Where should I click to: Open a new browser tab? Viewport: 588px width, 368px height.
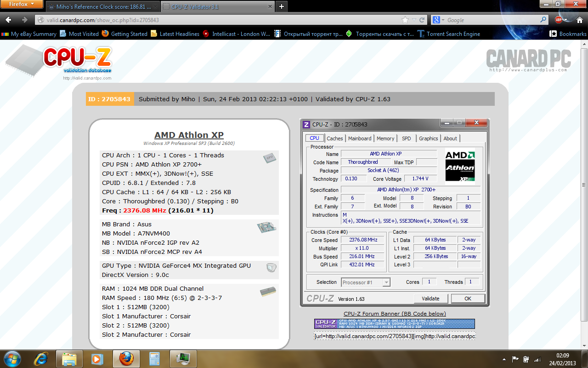(x=282, y=6)
